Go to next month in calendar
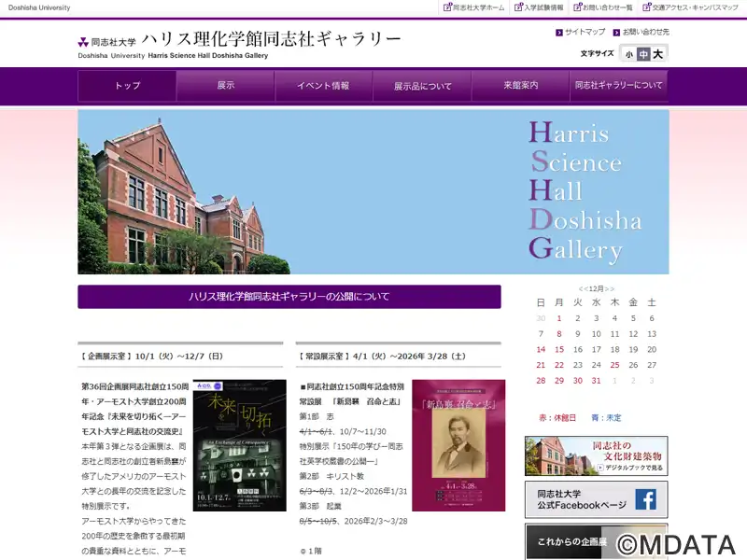747x560 pixels. 609,289
